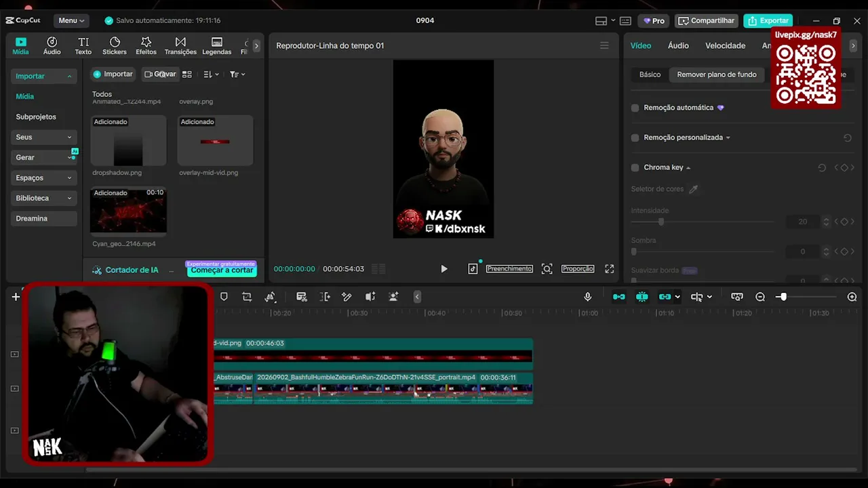Open the Efeitos effects panel
Screen dimensions: 868x488
pos(146,45)
